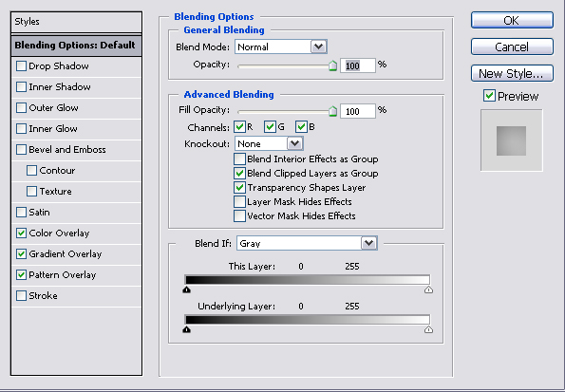Viewport: 565px width, 392px height.
Task: Open Texture settings label
Action: point(55,192)
